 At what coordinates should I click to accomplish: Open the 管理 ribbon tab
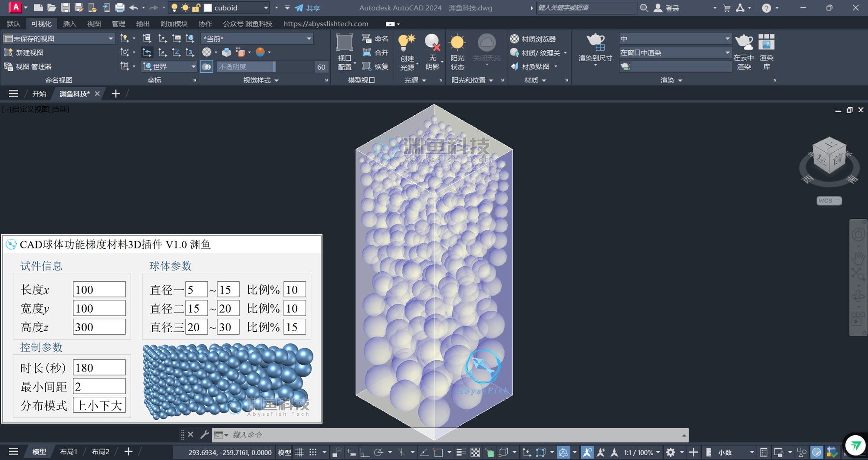tap(118, 24)
